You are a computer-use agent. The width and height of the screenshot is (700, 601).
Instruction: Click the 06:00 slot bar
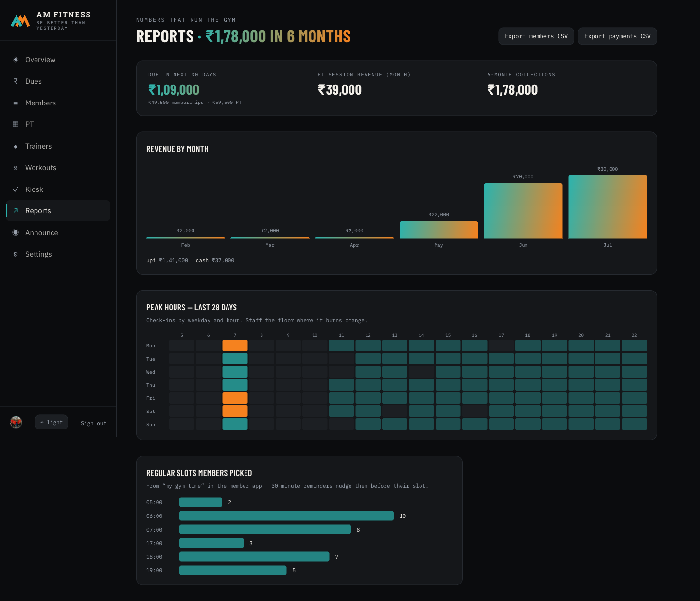(286, 516)
